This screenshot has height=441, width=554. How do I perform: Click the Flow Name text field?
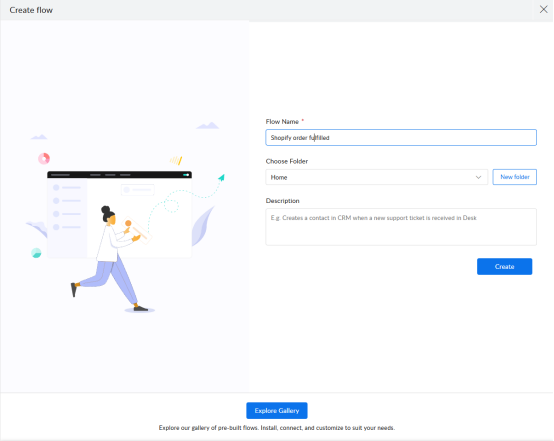401,137
